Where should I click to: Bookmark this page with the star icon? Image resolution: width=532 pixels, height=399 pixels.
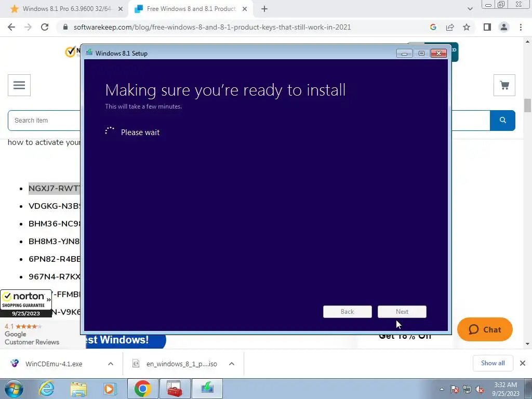click(x=467, y=27)
